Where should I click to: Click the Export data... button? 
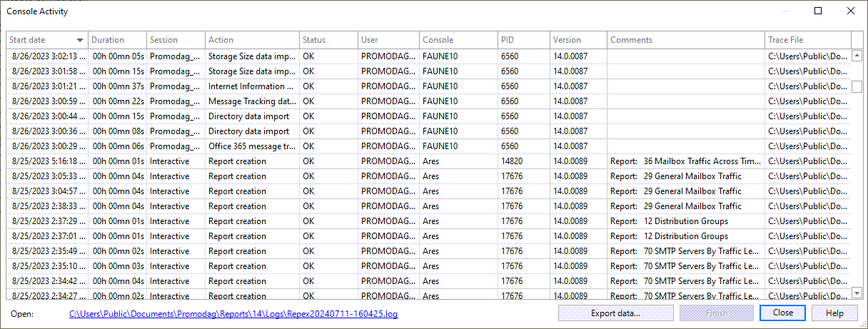(615, 313)
